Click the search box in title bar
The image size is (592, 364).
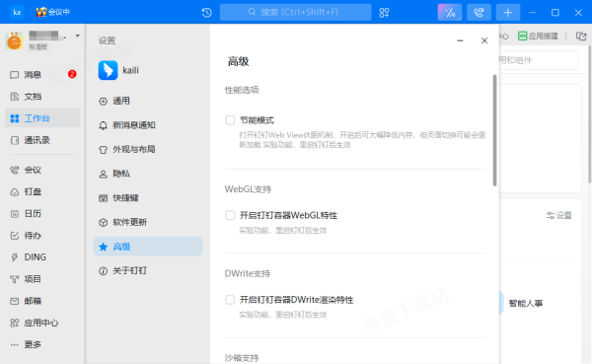pos(296,12)
